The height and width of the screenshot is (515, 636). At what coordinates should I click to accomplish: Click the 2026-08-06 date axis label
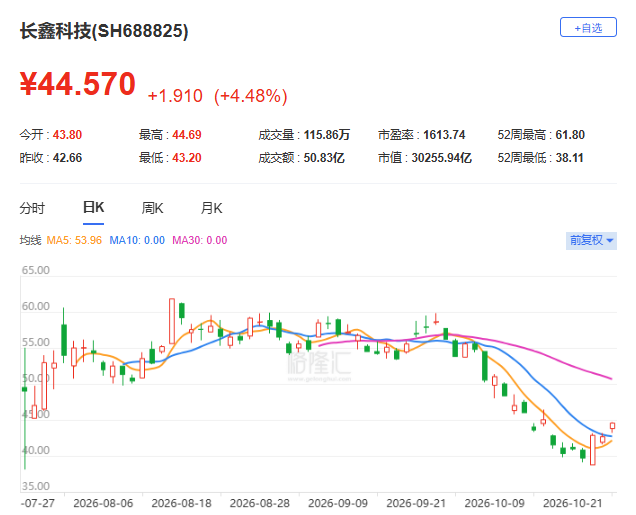click(x=103, y=503)
